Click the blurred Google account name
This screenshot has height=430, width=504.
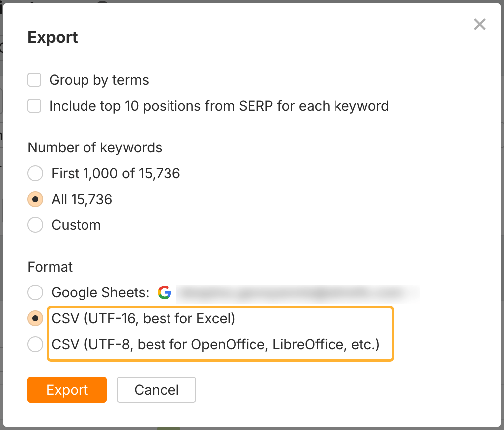click(298, 292)
